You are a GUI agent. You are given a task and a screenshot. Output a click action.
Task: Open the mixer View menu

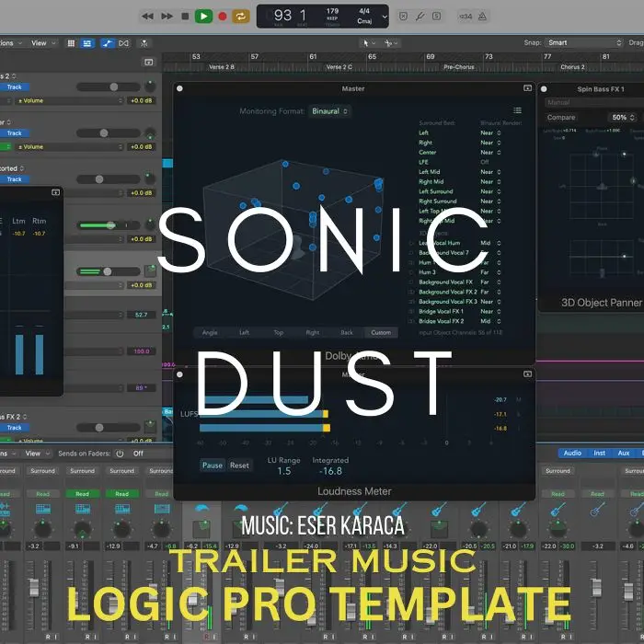point(37,454)
